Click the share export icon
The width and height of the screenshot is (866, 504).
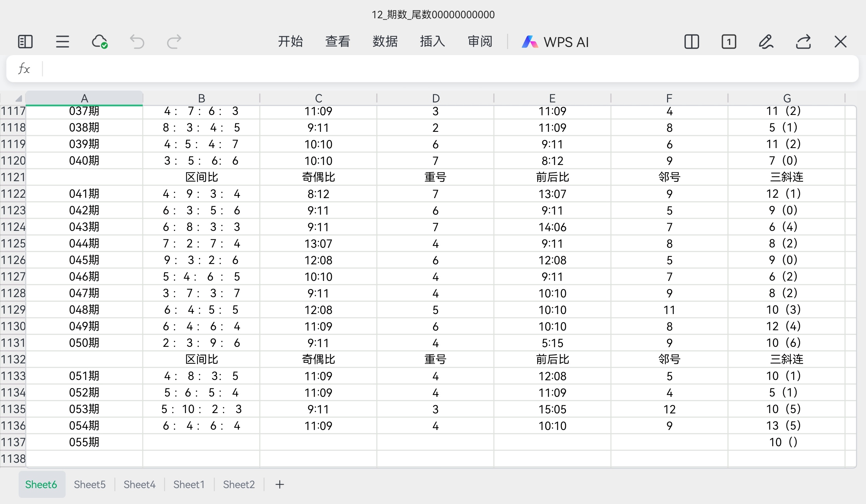803,42
